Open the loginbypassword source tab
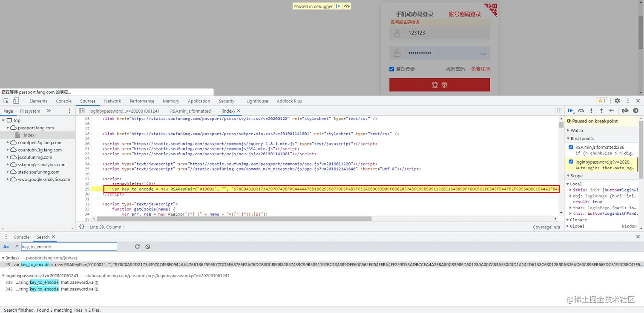Image resolution: width=644 pixels, height=313 pixels. point(124,111)
